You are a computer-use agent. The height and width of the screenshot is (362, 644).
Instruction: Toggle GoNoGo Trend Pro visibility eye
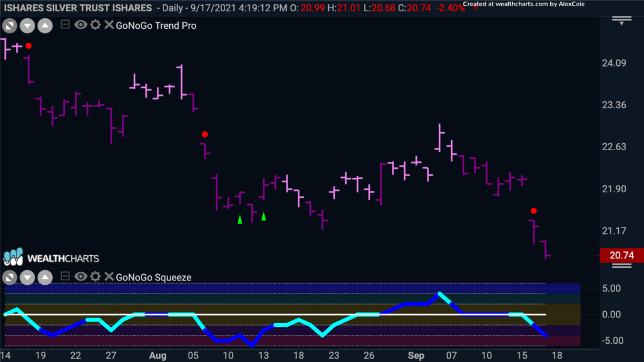click(x=80, y=25)
